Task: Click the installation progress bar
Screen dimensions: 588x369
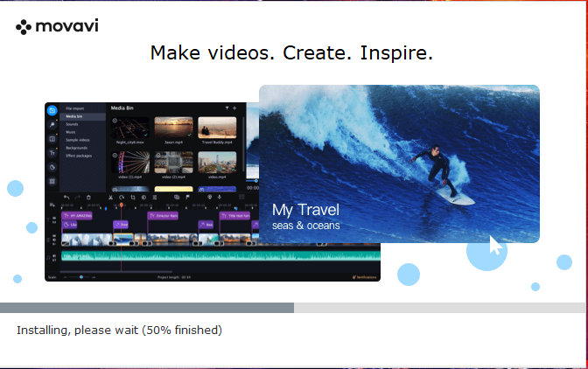Action: point(293,308)
